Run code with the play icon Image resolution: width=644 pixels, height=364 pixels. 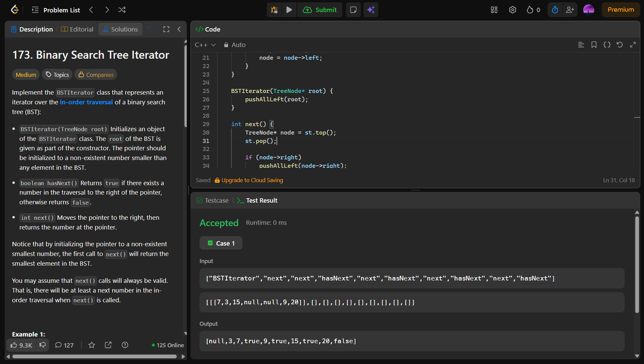coord(289,10)
